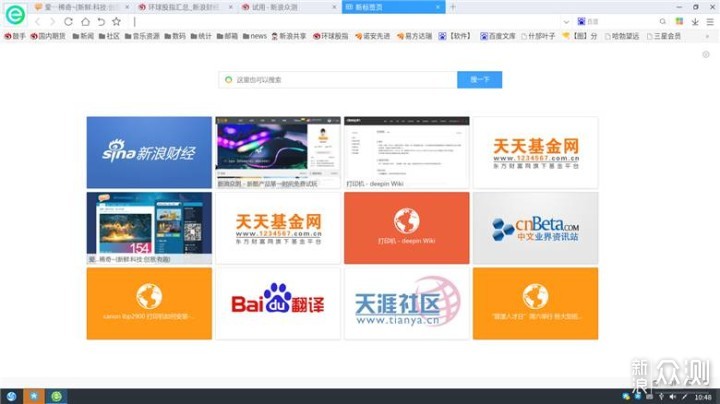Open the downloads arrow icon
The image size is (720, 404).
695,22
